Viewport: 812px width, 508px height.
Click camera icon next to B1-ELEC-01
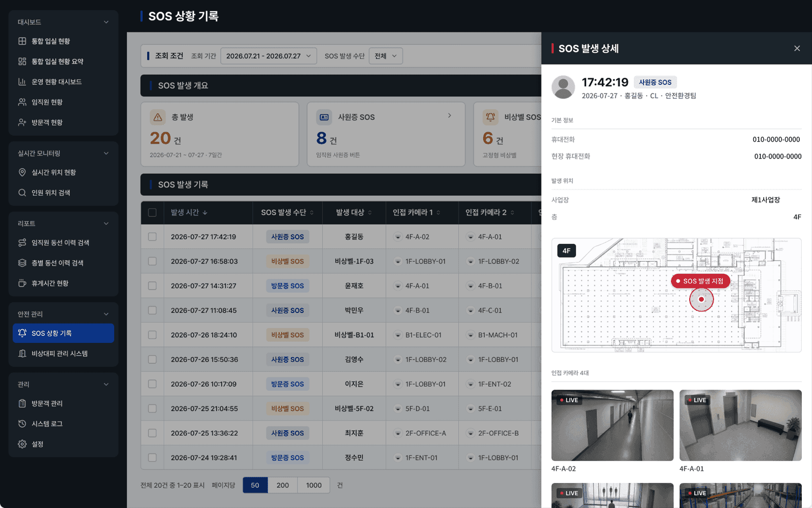398,335
